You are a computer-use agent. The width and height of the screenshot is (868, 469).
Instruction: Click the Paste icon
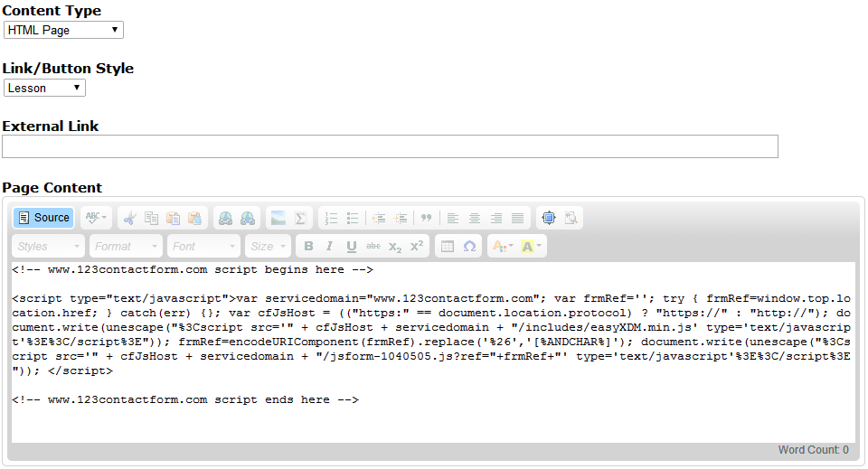(173, 218)
